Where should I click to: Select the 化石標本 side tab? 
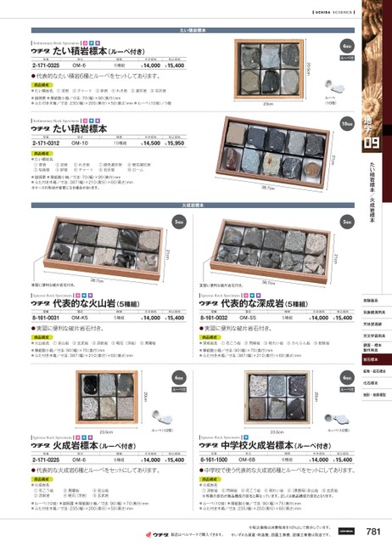(x=372, y=383)
